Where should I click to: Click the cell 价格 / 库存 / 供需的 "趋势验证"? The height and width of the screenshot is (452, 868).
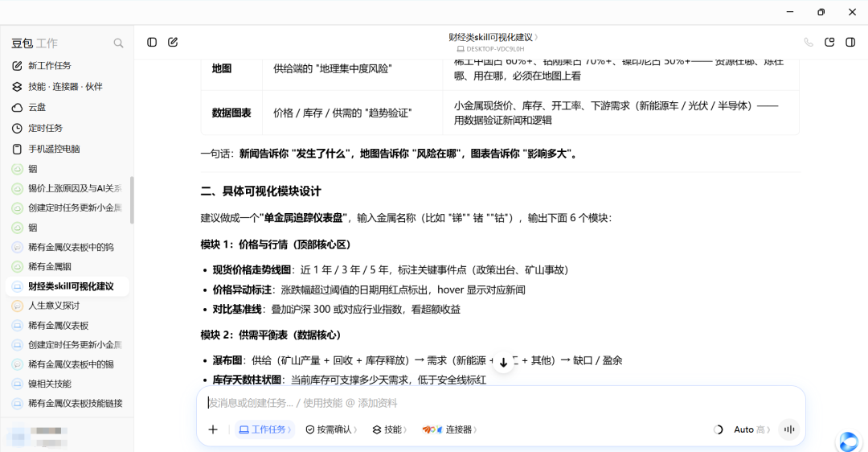[x=353, y=113]
